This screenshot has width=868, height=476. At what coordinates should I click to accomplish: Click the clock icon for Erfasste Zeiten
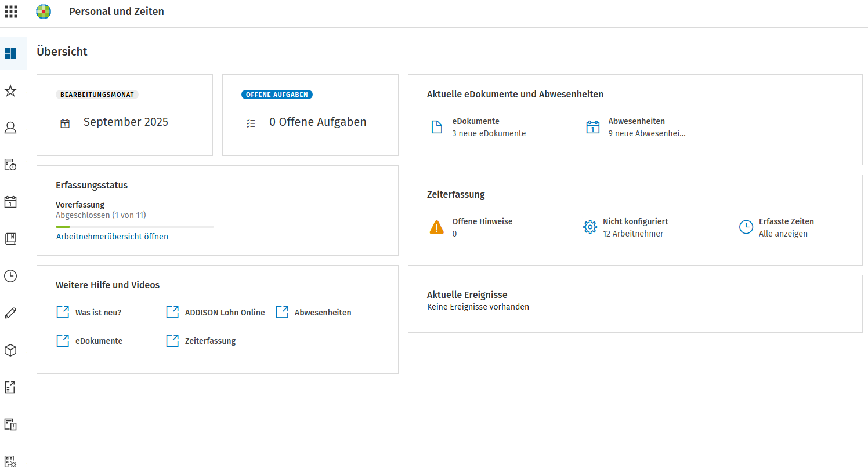746,227
